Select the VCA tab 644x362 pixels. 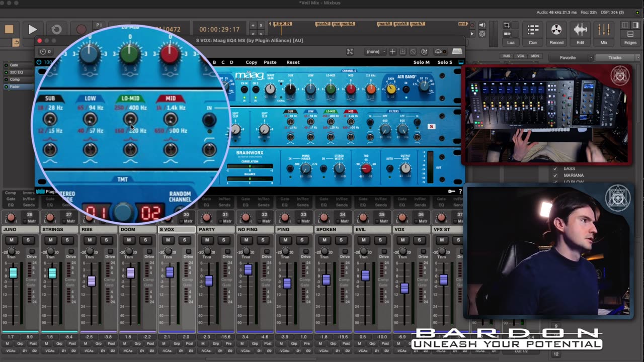pos(520,56)
